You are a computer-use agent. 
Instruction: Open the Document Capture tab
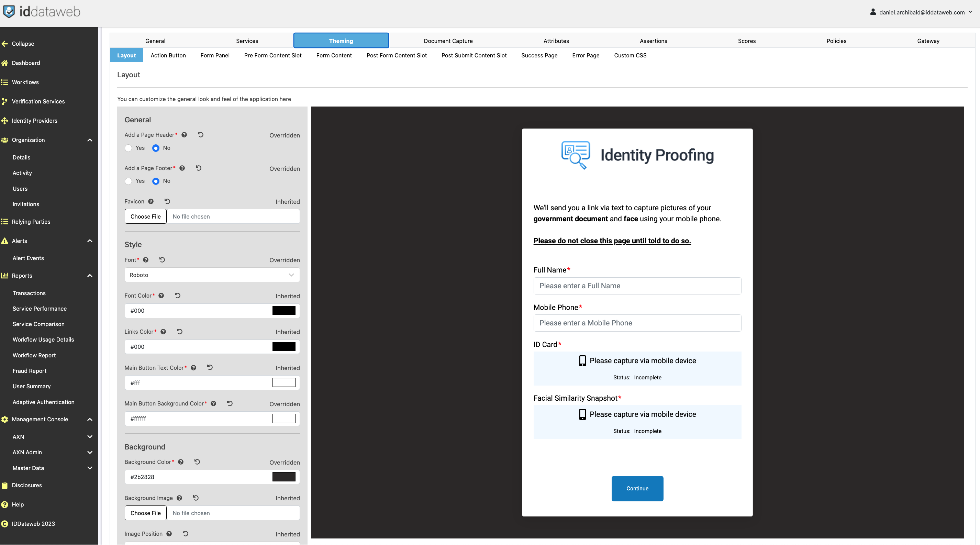448,41
